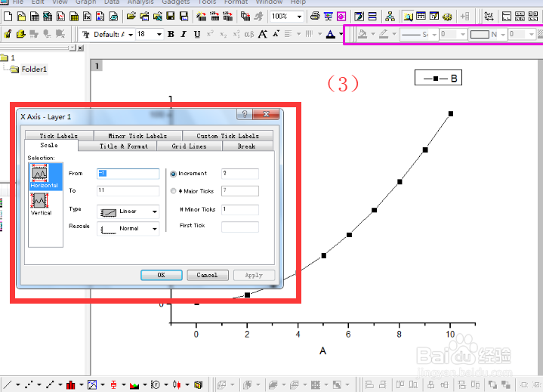The width and height of the screenshot is (543, 392).
Task: Click the First Tick field
Action: coord(240,227)
